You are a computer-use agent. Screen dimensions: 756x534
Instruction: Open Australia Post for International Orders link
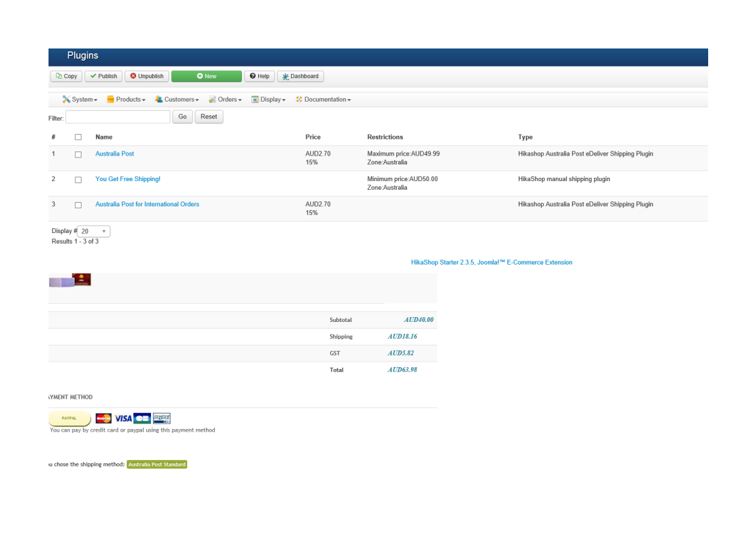click(147, 204)
